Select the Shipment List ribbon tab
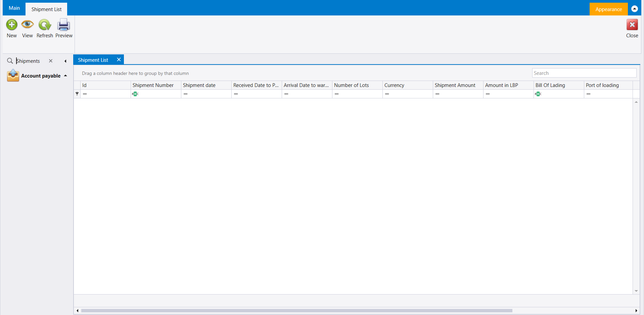The image size is (644, 315). pyautogui.click(x=46, y=9)
